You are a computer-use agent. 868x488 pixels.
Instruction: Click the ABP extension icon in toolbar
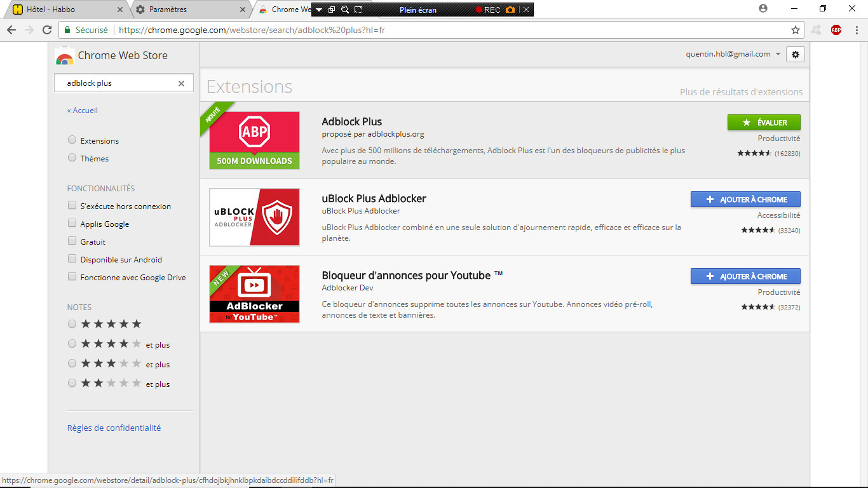coord(836,30)
